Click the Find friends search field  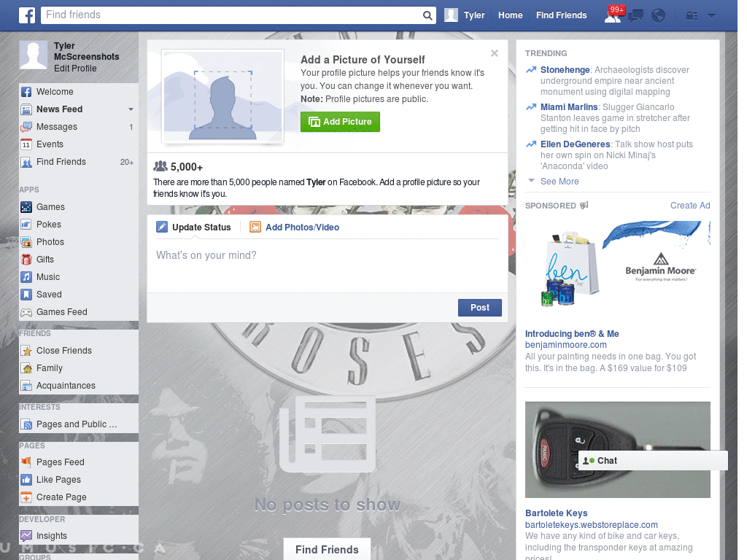pyautogui.click(x=233, y=15)
